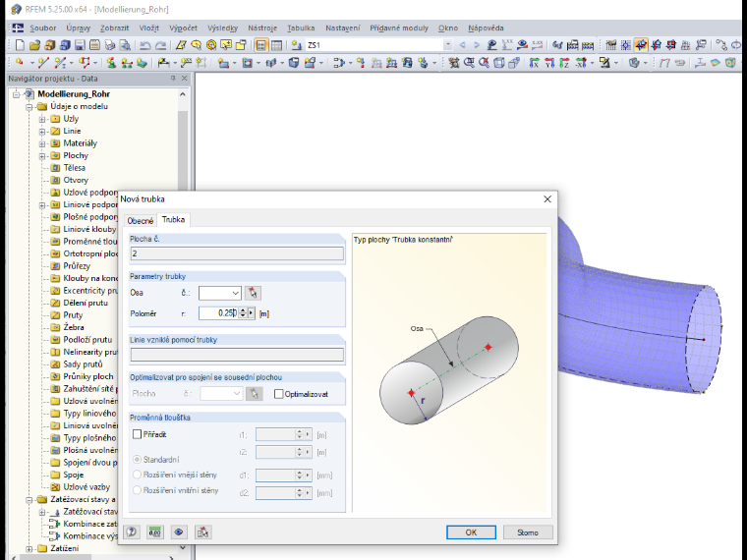
Task: Expand the Materiály tree node
Action: pyautogui.click(x=42, y=143)
